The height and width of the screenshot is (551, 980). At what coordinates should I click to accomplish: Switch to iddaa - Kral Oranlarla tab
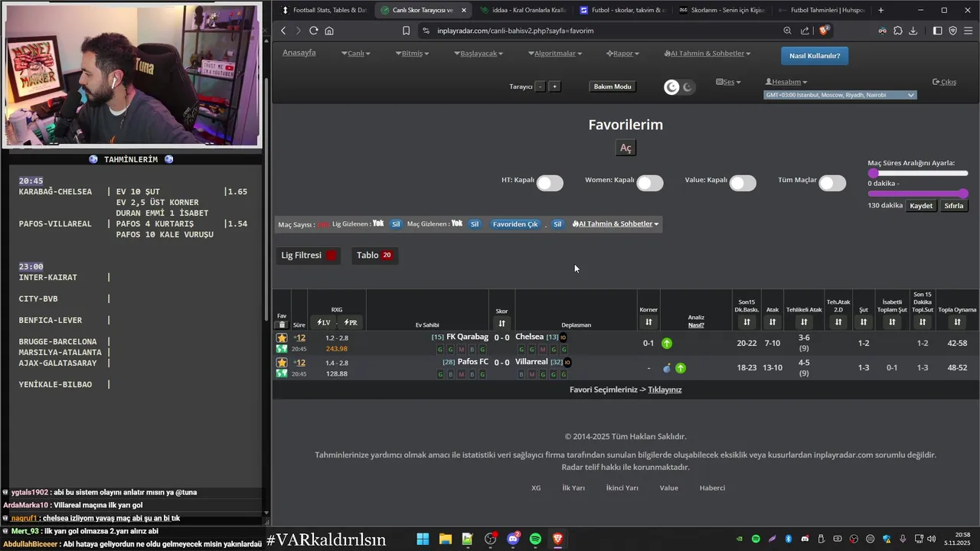[x=524, y=10]
